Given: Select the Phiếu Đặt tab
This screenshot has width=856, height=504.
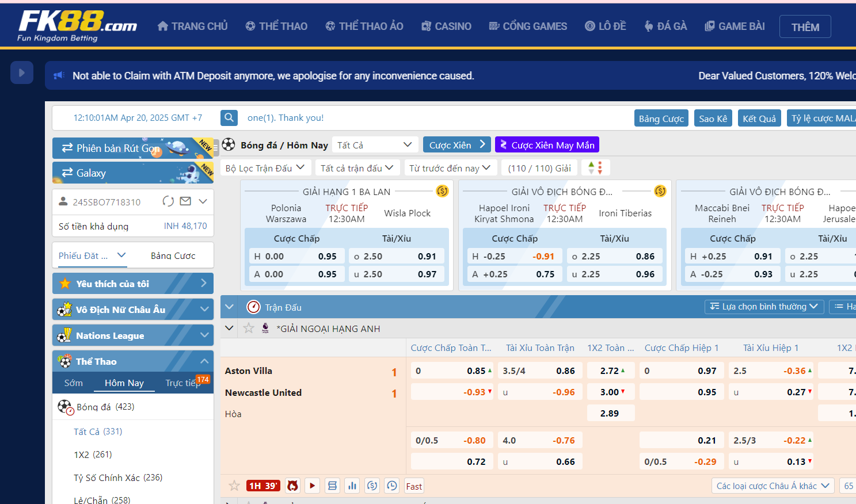Looking at the screenshot, I should (x=92, y=255).
